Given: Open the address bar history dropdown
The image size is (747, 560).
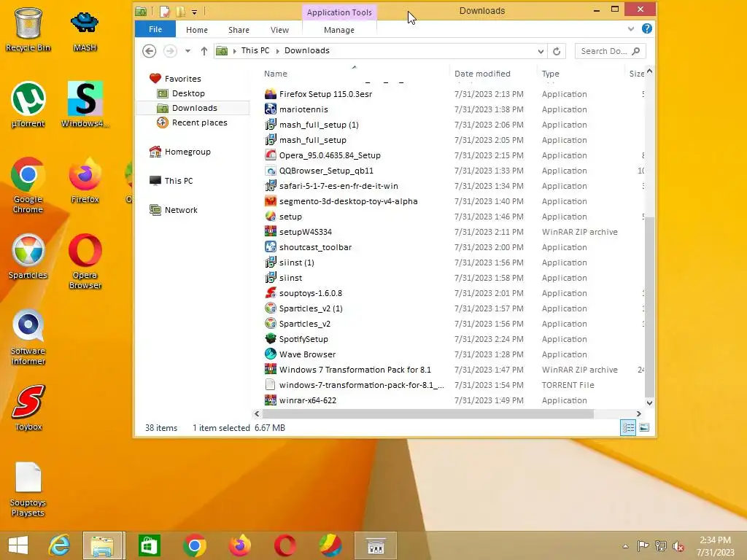Looking at the screenshot, I should pos(541,51).
